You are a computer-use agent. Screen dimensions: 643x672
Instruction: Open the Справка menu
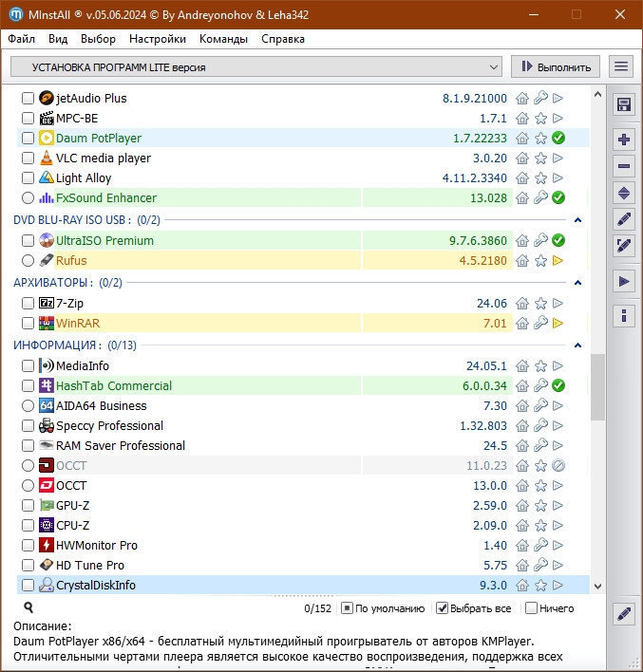283,39
